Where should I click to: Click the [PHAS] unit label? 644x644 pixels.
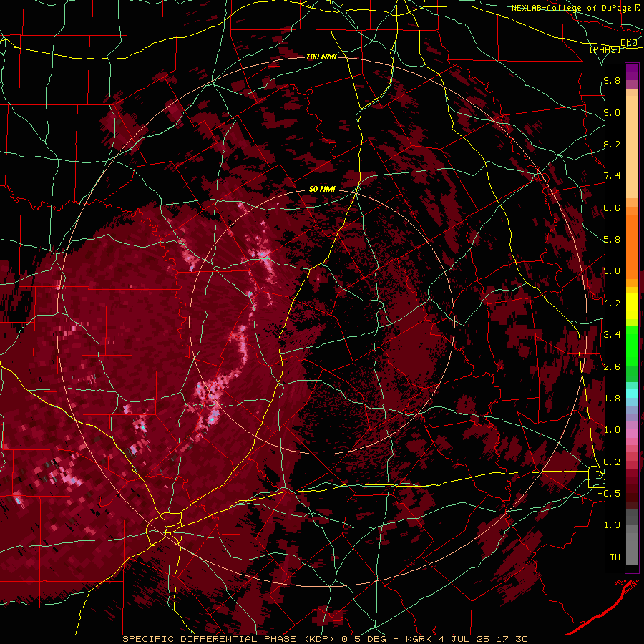605,49
